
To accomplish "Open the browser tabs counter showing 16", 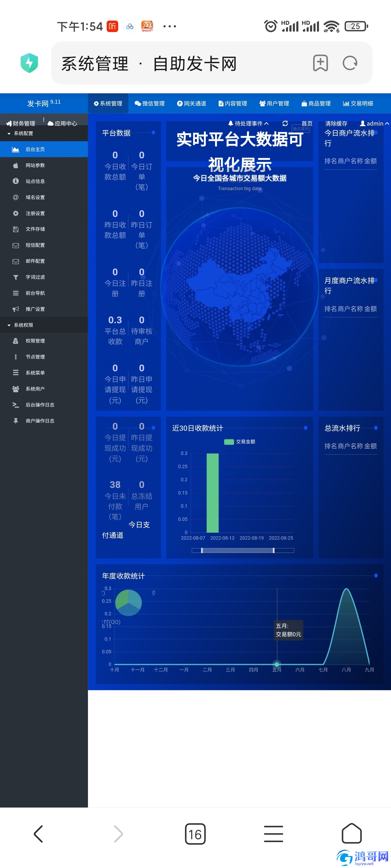I will [195, 834].
